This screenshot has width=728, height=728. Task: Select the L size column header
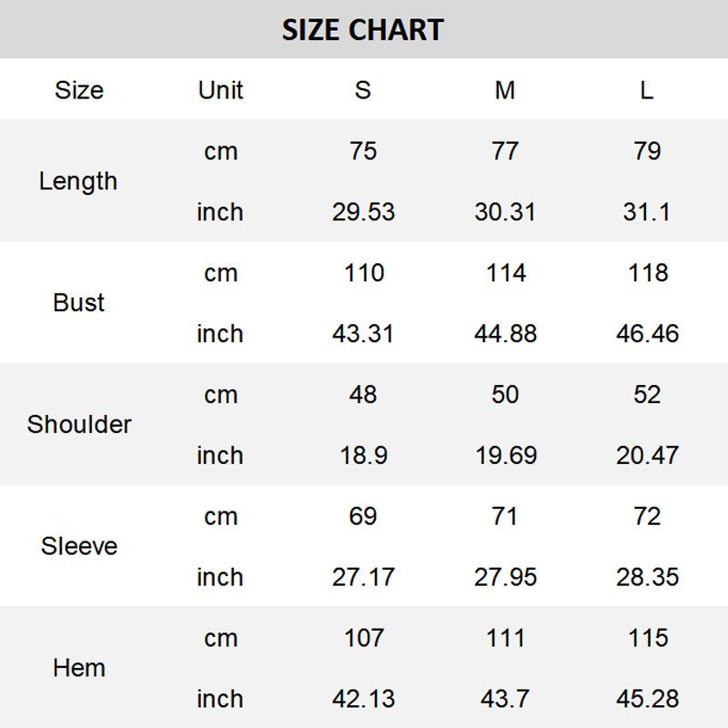coord(647,90)
